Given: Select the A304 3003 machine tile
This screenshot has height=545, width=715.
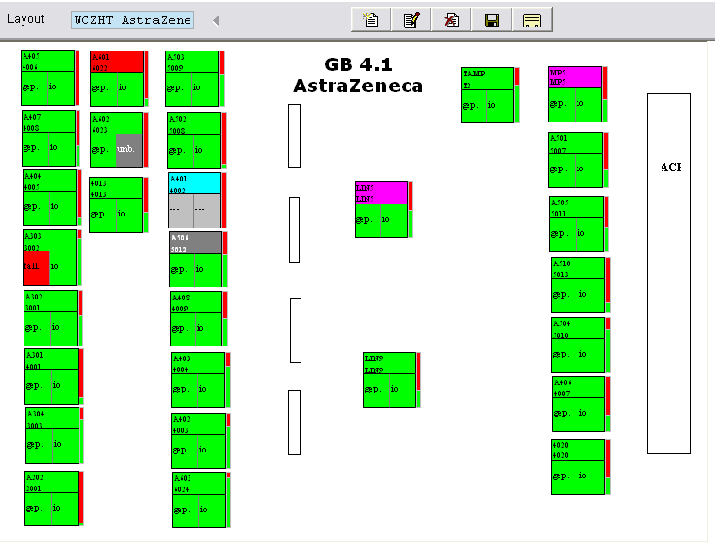Looking at the screenshot, I should (x=52, y=436).
